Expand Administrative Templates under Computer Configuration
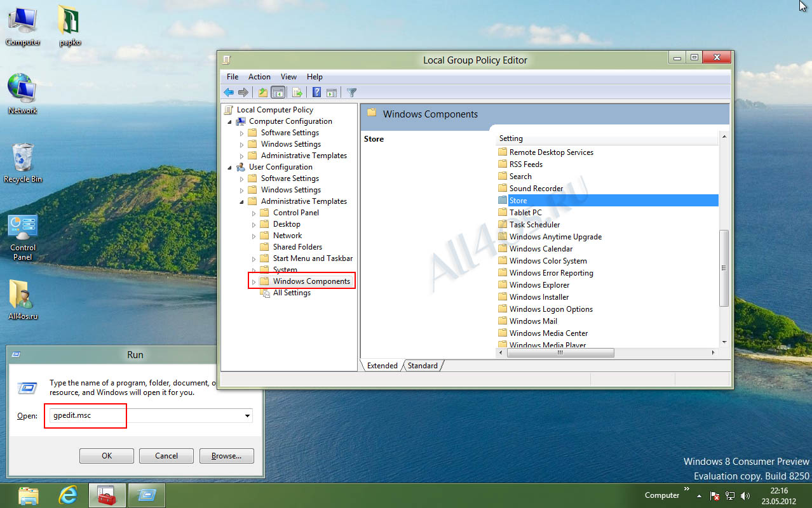The width and height of the screenshot is (812, 508). coord(241,156)
